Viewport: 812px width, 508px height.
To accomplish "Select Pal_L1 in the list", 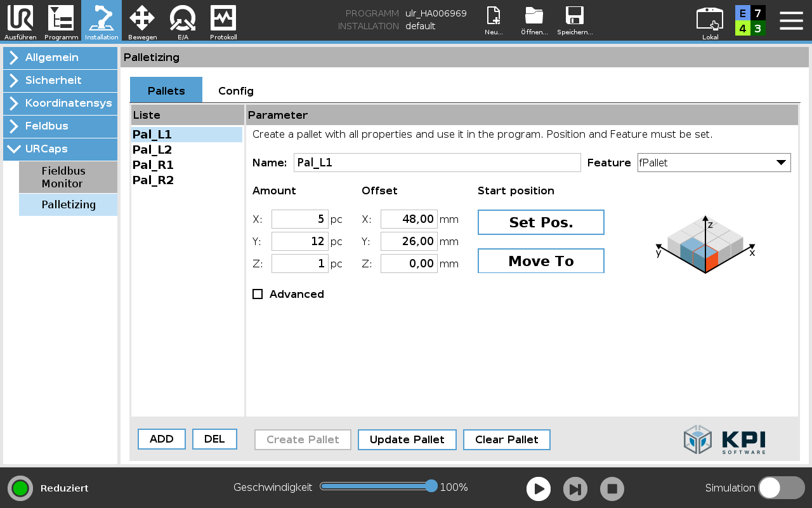I will coord(187,135).
